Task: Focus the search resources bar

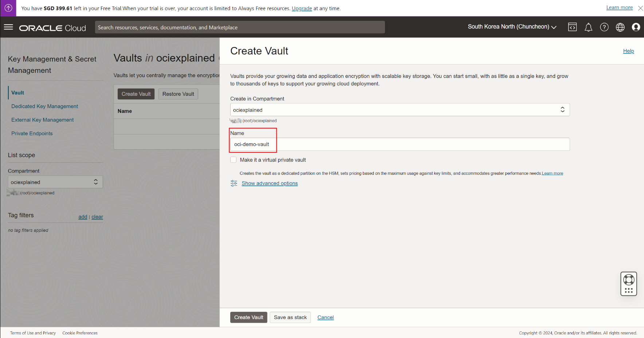Action: [240, 27]
